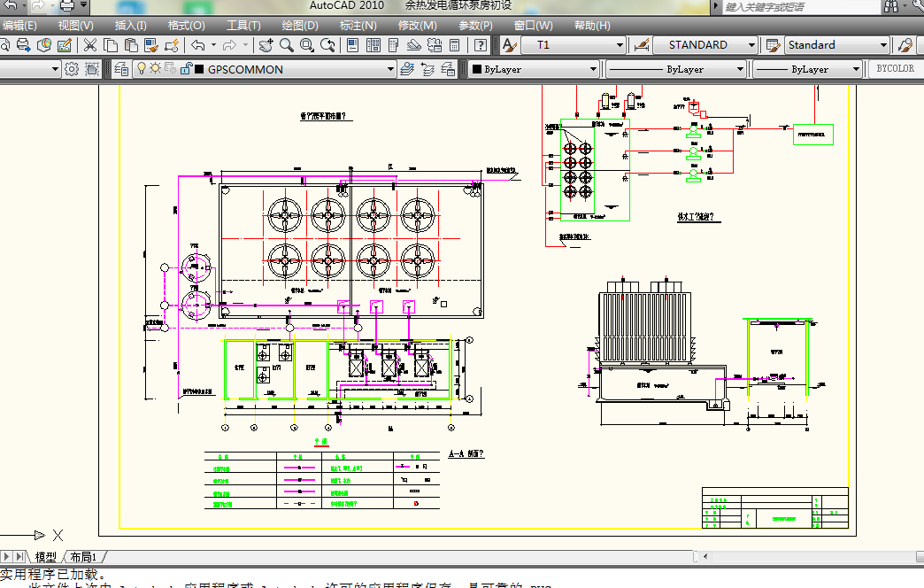Toggle the lock icon for GPSCOMMON layer

[185, 69]
